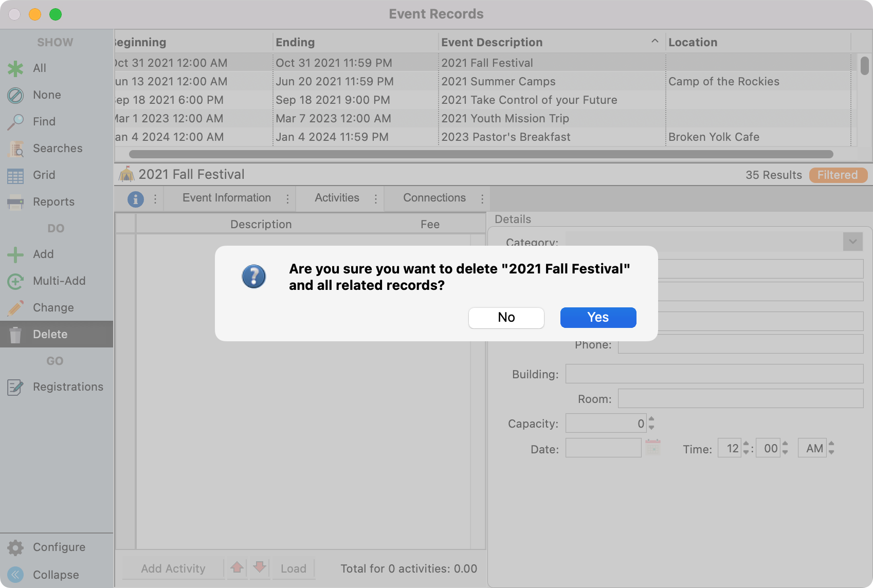The width and height of the screenshot is (873, 588).
Task: Show All records via the asterisk icon
Action: click(x=15, y=68)
